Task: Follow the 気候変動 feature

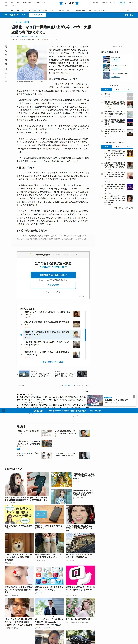Action: (115, 60)
